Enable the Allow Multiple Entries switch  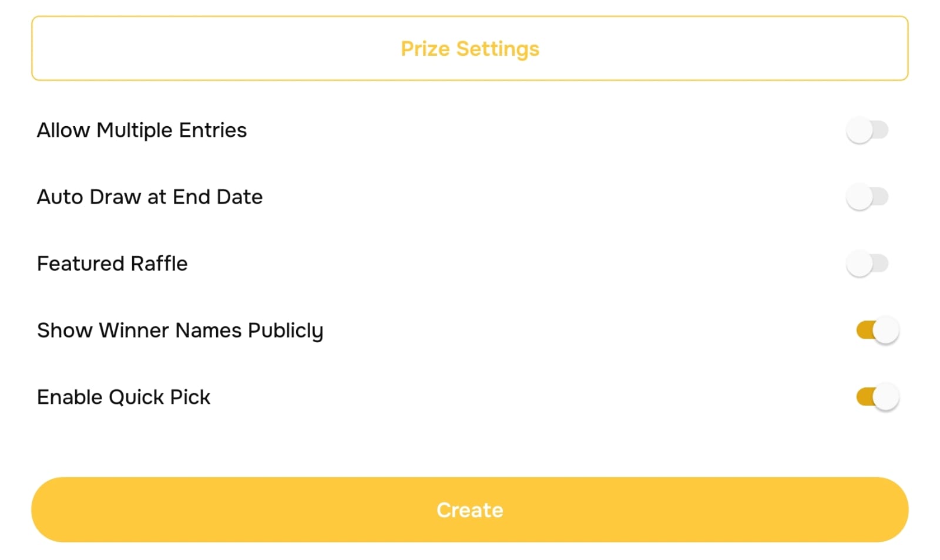pos(867,130)
